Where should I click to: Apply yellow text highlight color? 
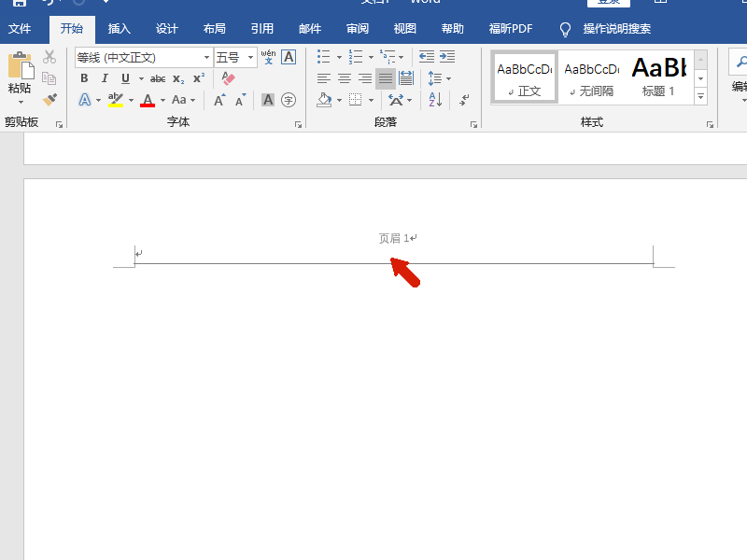pyautogui.click(x=115, y=100)
